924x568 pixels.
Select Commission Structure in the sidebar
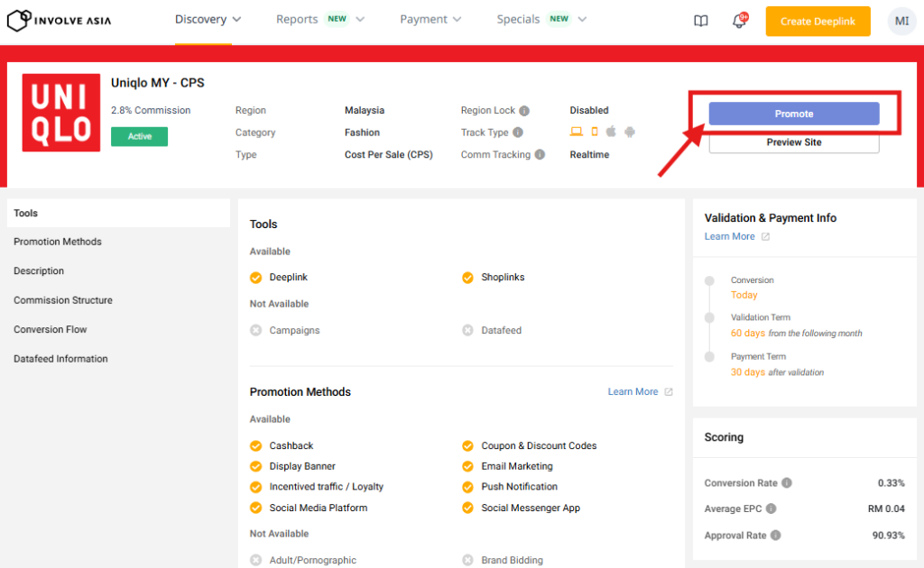coord(63,300)
